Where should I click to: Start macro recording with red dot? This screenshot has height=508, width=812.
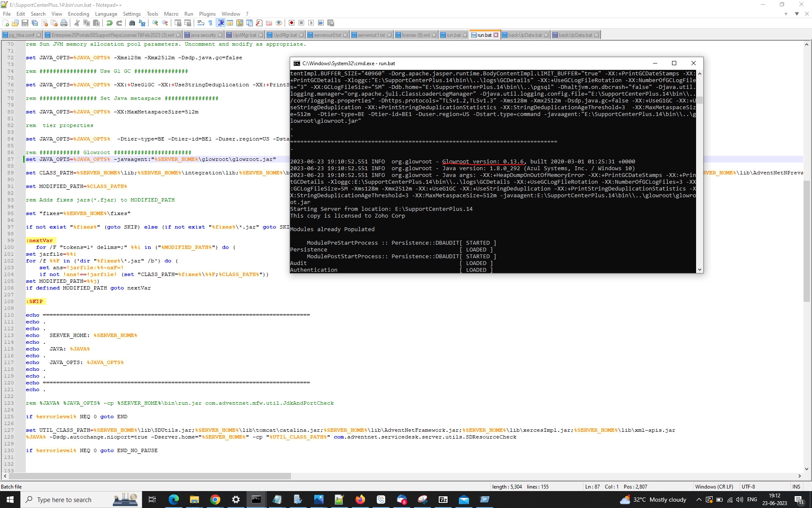[291, 23]
